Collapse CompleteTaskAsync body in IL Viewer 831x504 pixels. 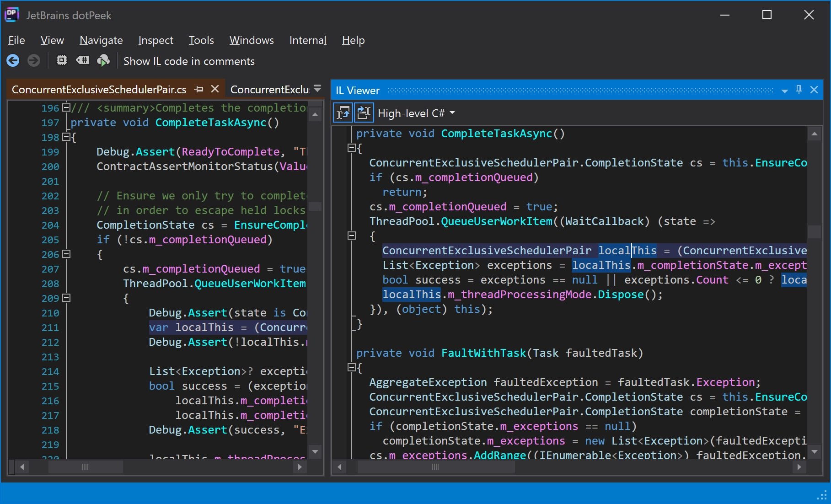352,148
